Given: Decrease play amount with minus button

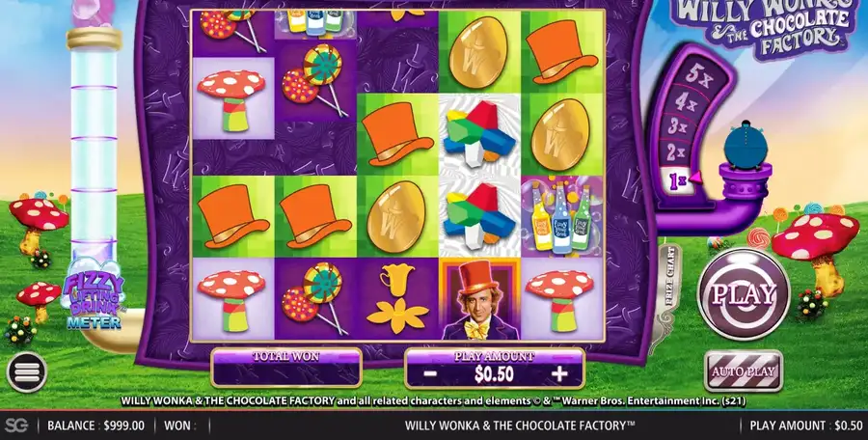Looking at the screenshot, I should (430, 374).
